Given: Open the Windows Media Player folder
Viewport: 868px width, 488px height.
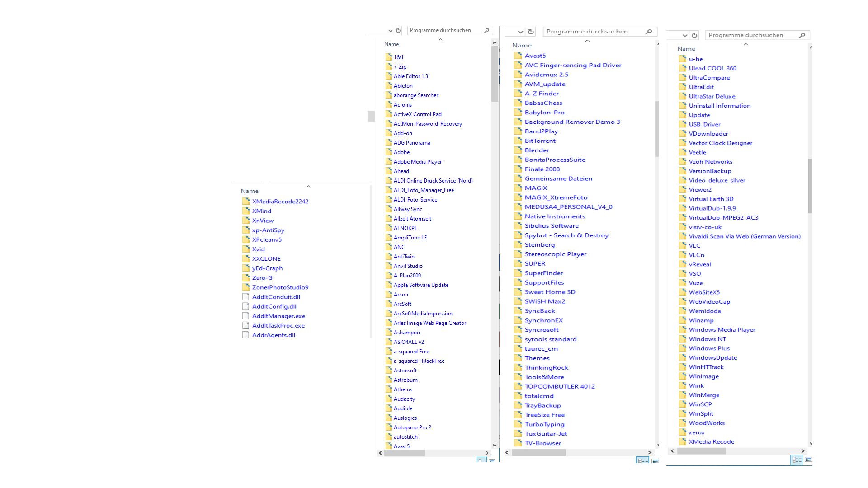Looking at the screenshot, I should click(x=722, y=330).
